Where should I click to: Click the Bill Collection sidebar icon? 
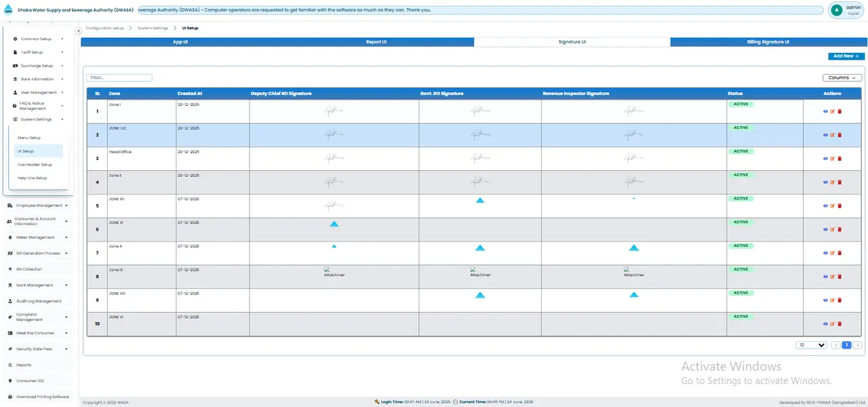(9, 269)
